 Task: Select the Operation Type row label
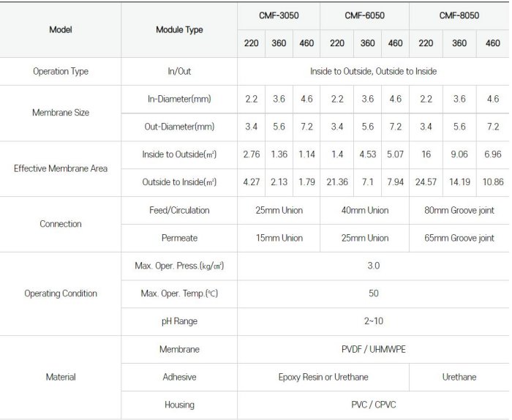click(61, 72)
